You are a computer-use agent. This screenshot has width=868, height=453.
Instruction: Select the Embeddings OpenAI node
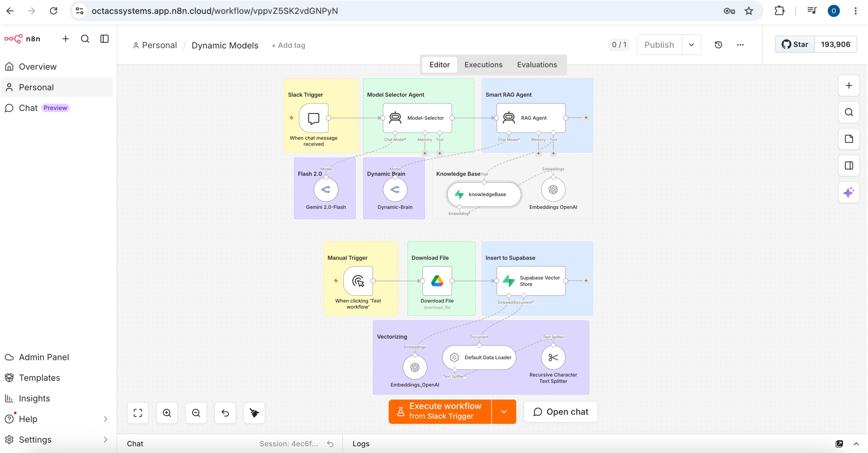(x=553, y=190)
